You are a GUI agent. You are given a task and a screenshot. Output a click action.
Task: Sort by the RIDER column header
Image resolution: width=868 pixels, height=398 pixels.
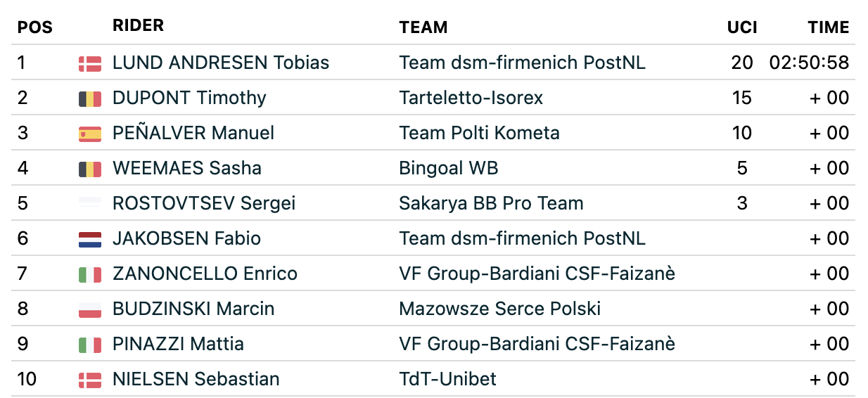(x=138, y=26)
